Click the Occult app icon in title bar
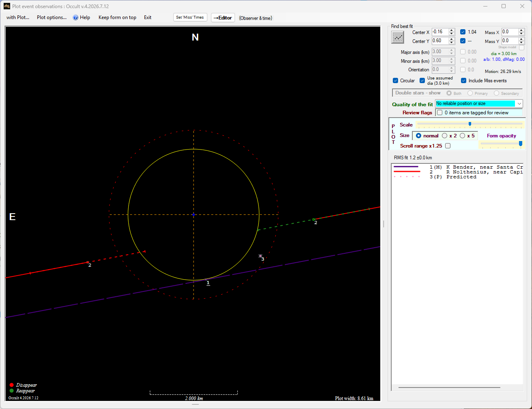This screenshot has height=409, width=532. [7, 6]
